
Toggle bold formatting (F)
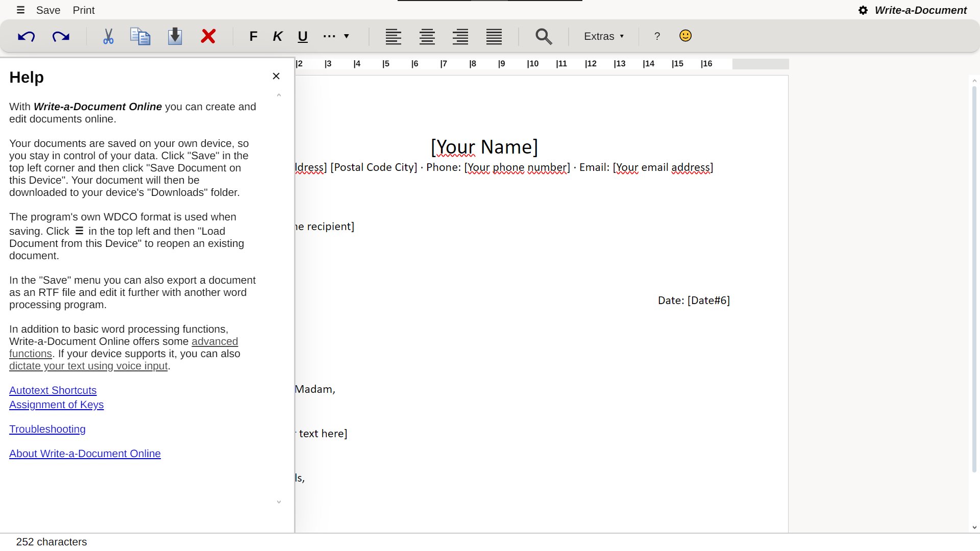(x=253, y=36)
